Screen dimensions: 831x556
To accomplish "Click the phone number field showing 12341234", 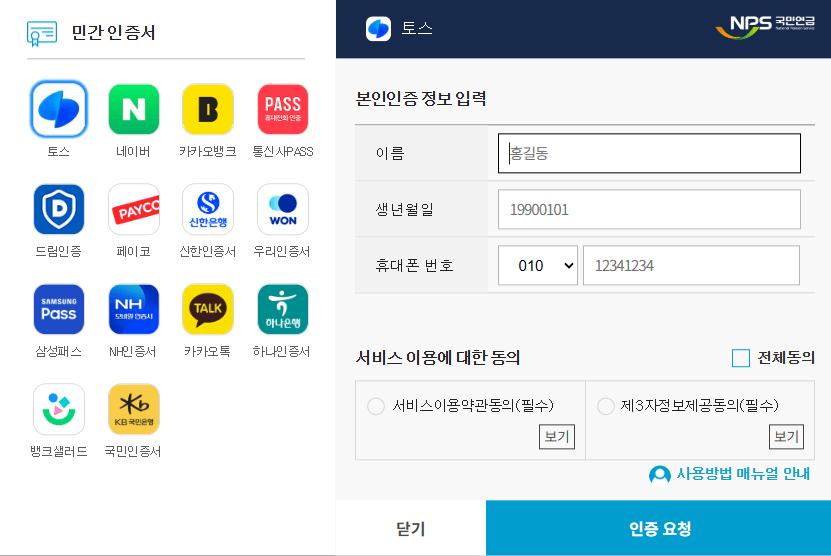I will [x=691, y=265].
